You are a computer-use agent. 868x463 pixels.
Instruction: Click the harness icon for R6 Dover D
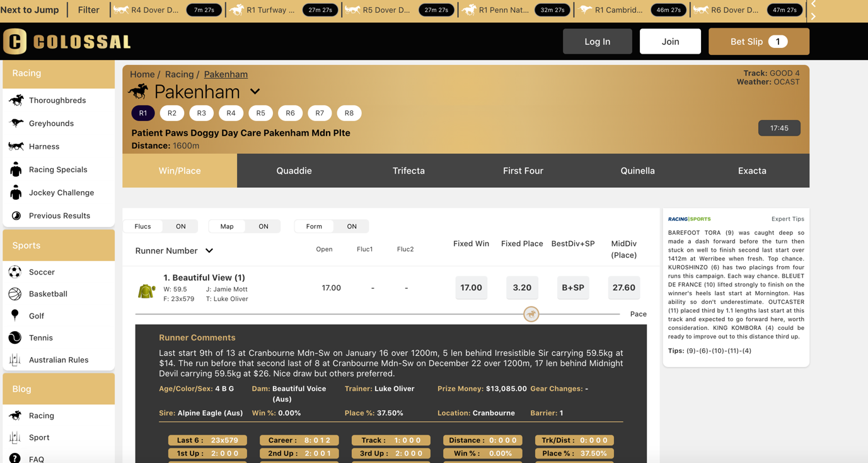click(x=700, y=9)
